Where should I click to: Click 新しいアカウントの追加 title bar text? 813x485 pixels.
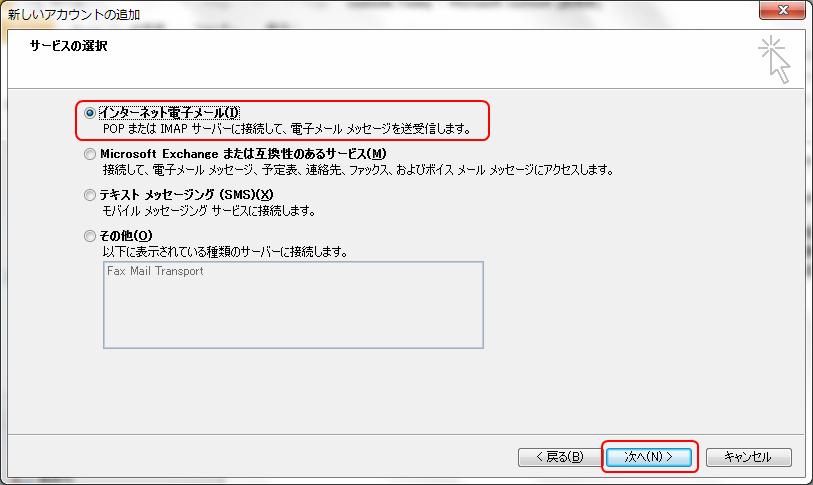tap(74, 15)
